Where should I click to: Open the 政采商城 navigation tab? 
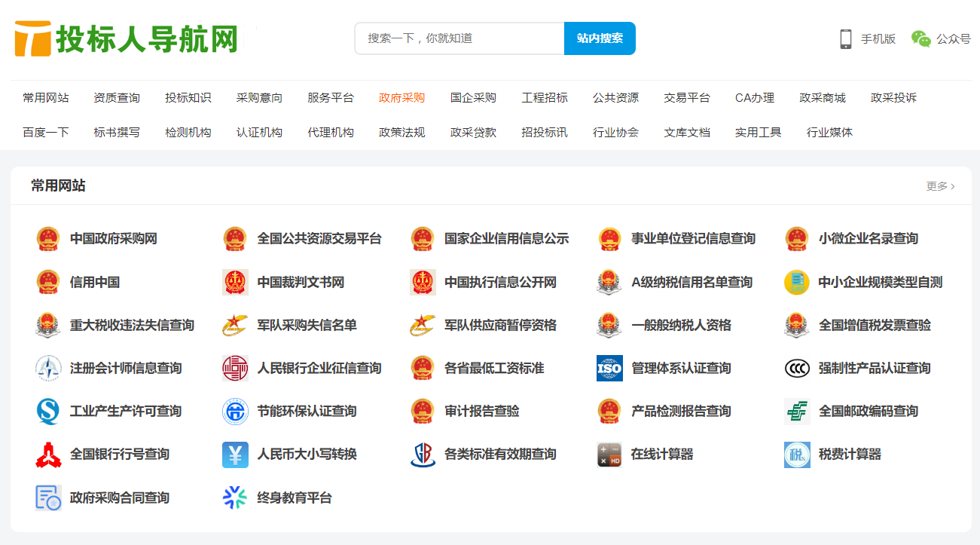click(823, 98)
